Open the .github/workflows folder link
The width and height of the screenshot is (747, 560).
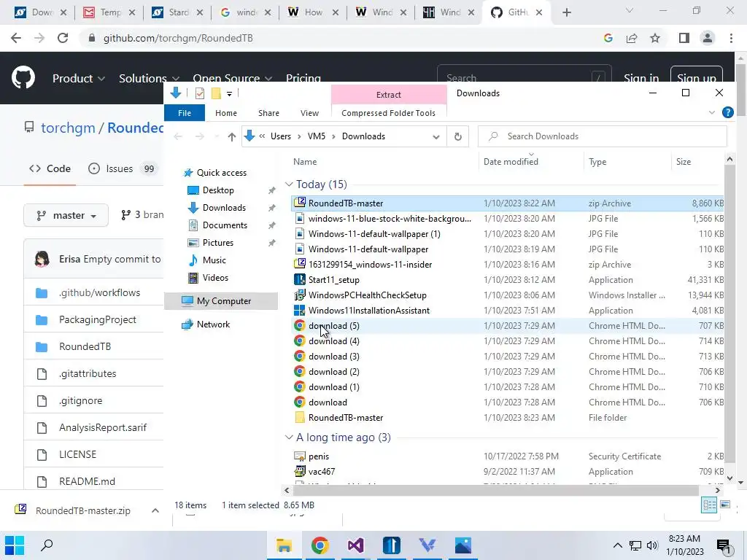point(99,292)
